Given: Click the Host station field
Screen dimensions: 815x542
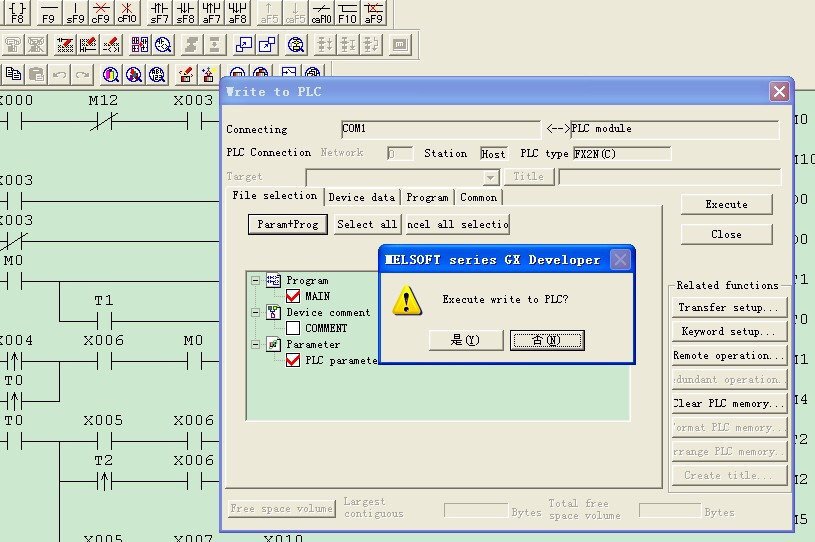Looking at the screenshot, I should click(x=493, y=154).
